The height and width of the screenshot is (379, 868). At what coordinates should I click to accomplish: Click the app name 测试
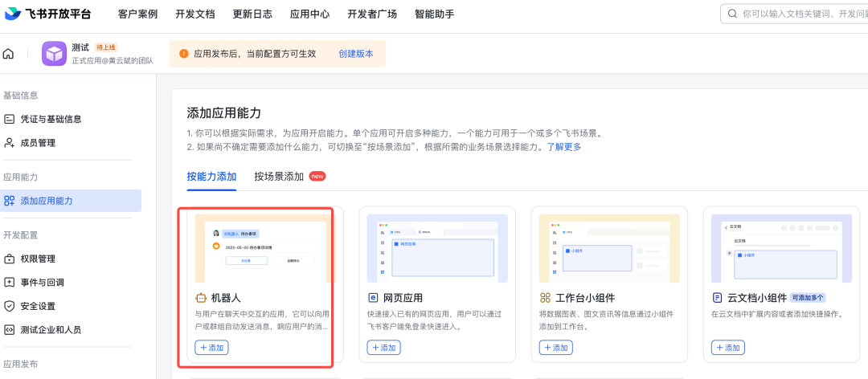click(x=80, y=47)
